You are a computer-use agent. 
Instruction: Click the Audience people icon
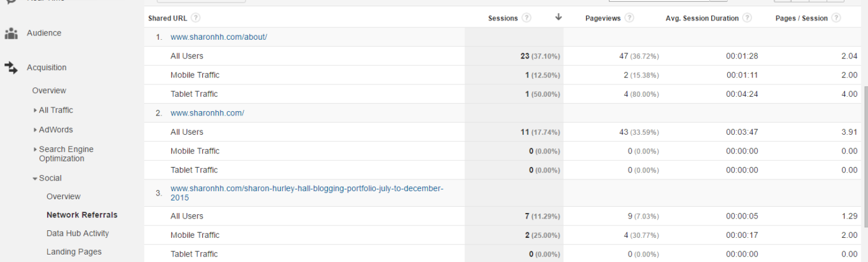pos(11,34)
